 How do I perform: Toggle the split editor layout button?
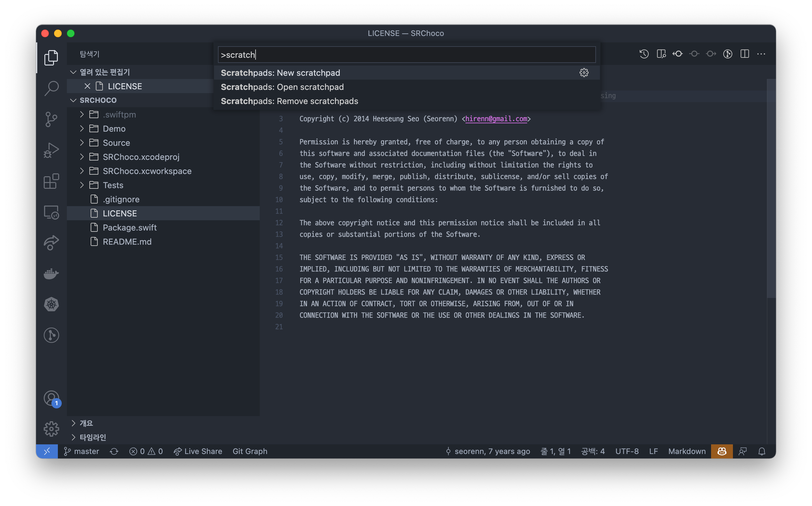click(x=744, y=54)
